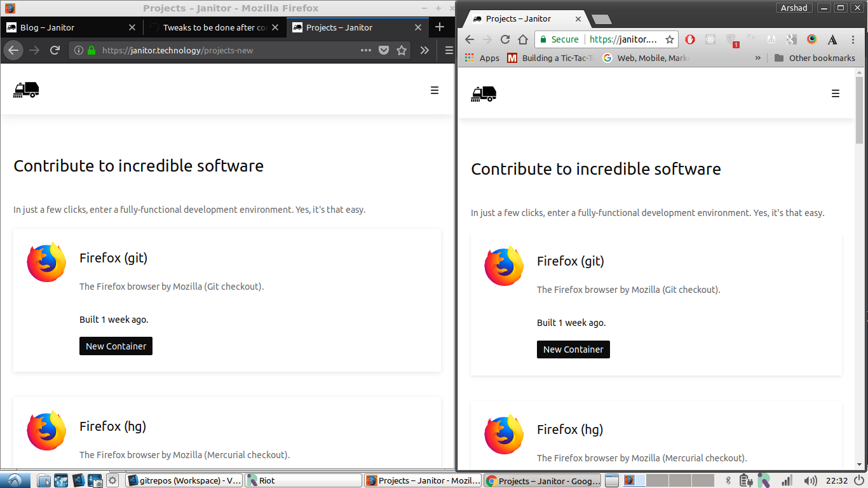868x488 pixels.
Task: Click Secure lock indicator in Chrome
Action: (559, 39)
